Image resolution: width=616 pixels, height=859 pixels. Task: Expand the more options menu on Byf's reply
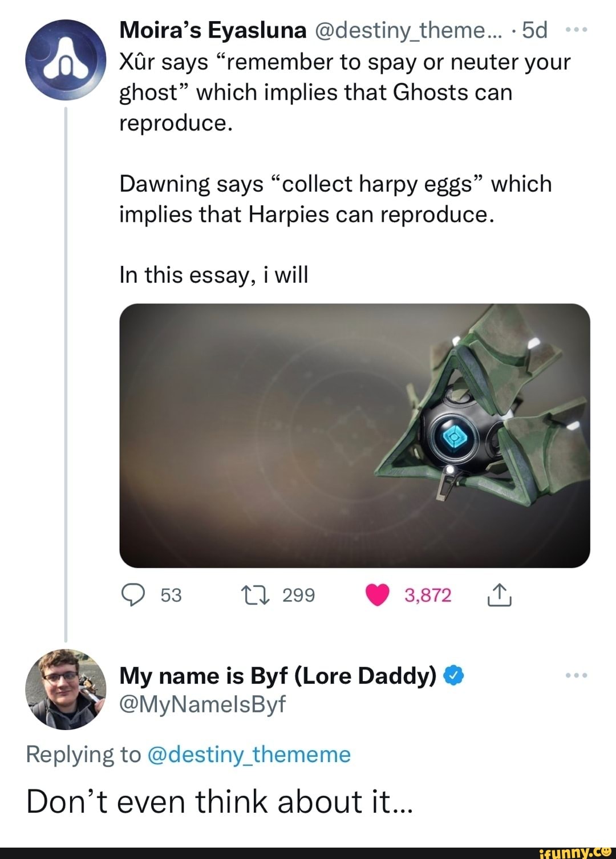576,676
